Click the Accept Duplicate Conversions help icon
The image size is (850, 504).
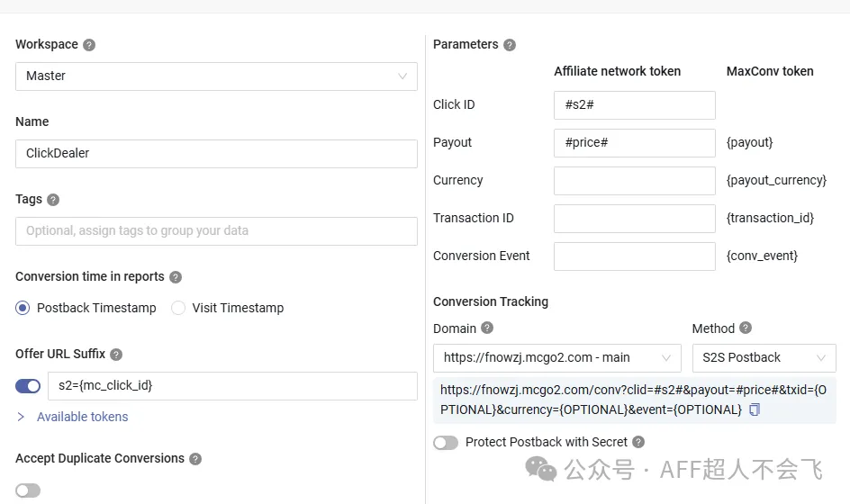tap(195, 459)
